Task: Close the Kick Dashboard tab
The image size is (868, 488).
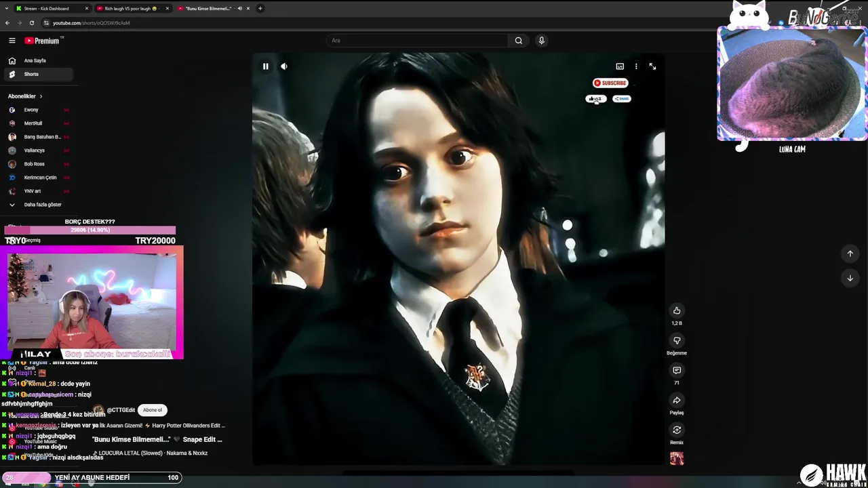Action: pos(87,9)
